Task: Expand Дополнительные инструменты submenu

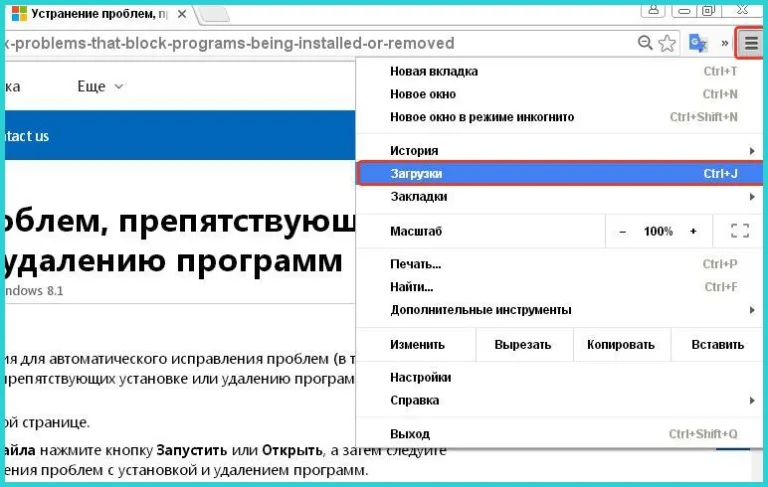Action: 559,310
